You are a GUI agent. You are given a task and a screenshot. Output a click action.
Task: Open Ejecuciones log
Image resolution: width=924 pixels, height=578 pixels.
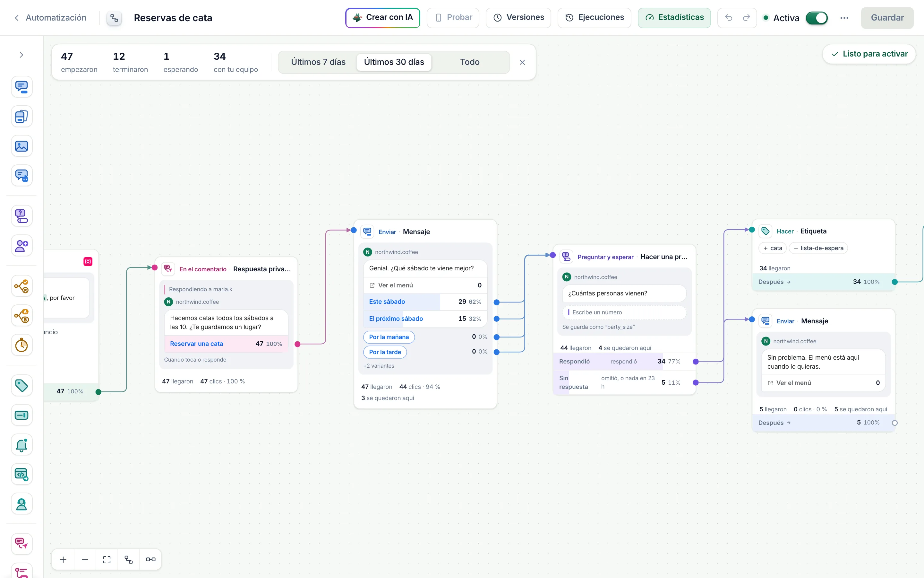[595, 18]
